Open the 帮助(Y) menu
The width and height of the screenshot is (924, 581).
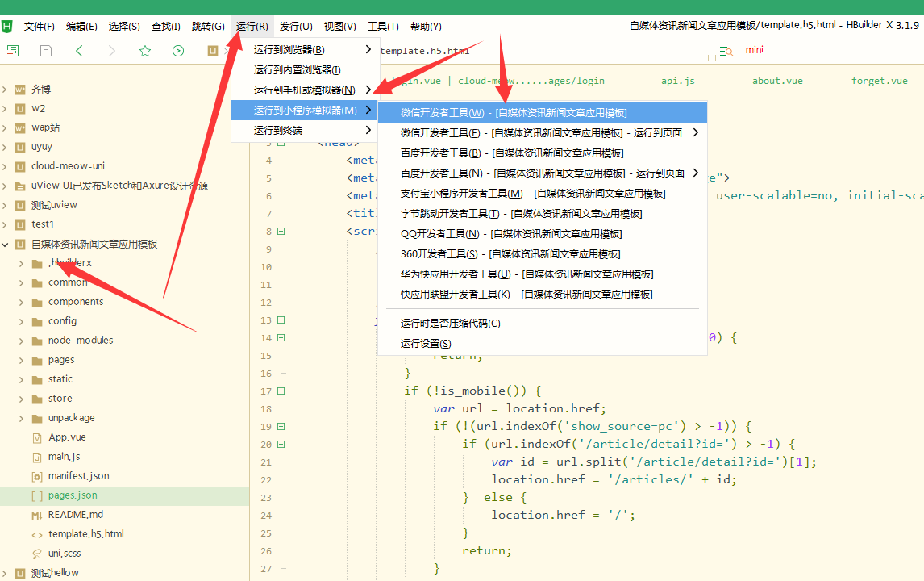coord(426,27)
